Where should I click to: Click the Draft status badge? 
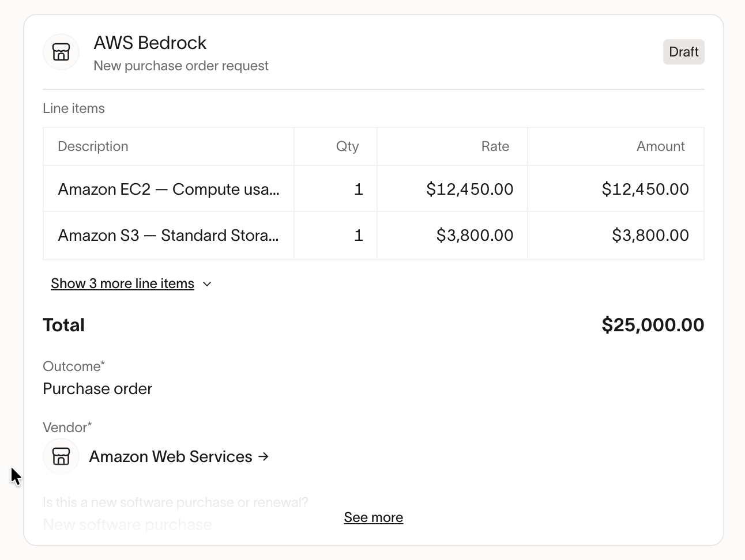684,52
